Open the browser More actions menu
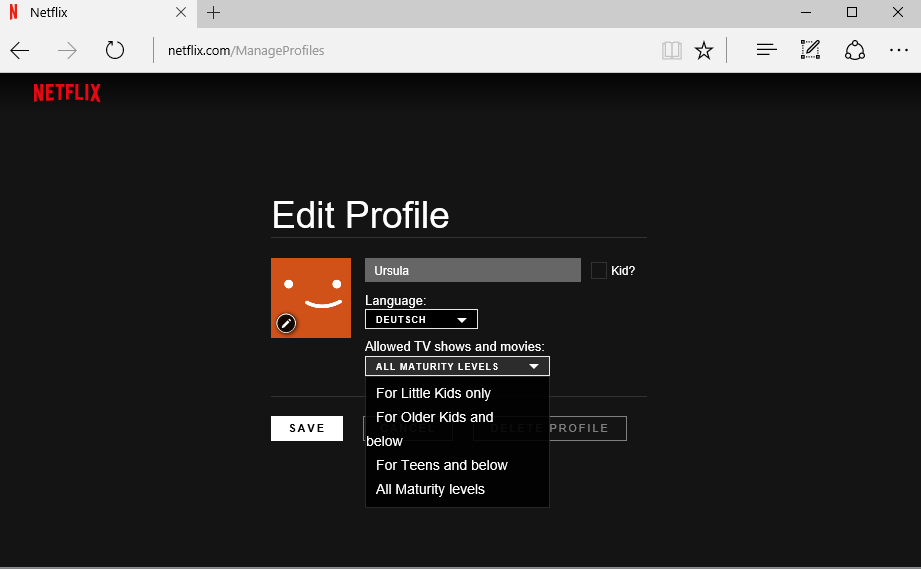The image size is (921, 569). 898,50
